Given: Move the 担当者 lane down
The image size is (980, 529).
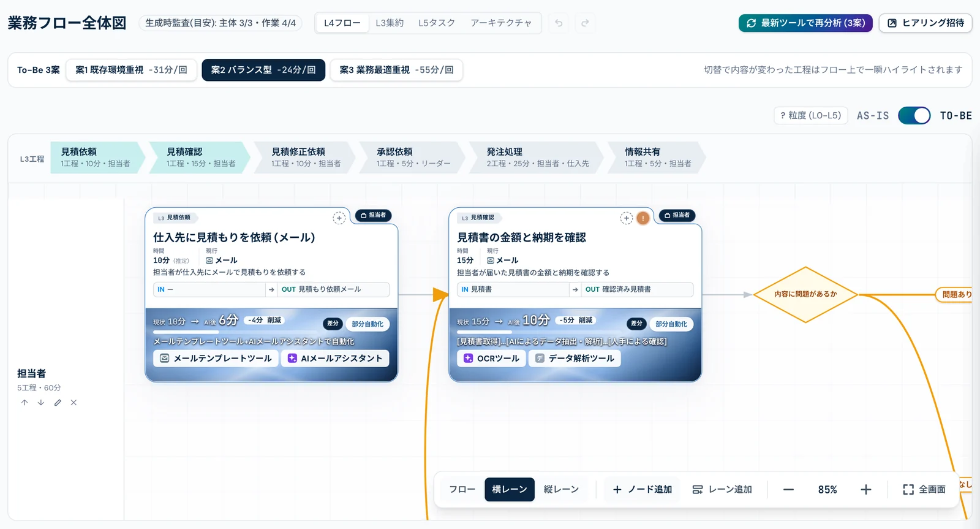Looking at the screenshot, I should click(41, 403).
